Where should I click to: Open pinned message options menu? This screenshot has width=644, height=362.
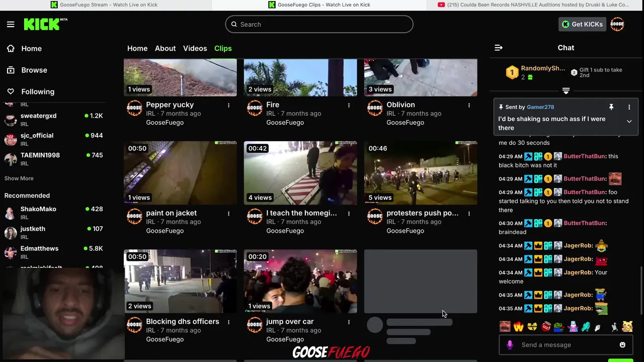(x=629, y=107)
